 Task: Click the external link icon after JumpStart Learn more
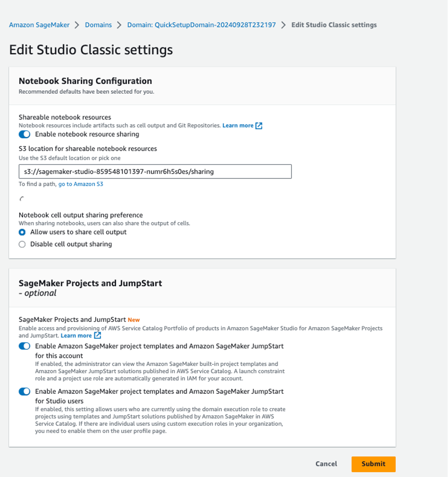pyautogui.click(x=97, y=336)
